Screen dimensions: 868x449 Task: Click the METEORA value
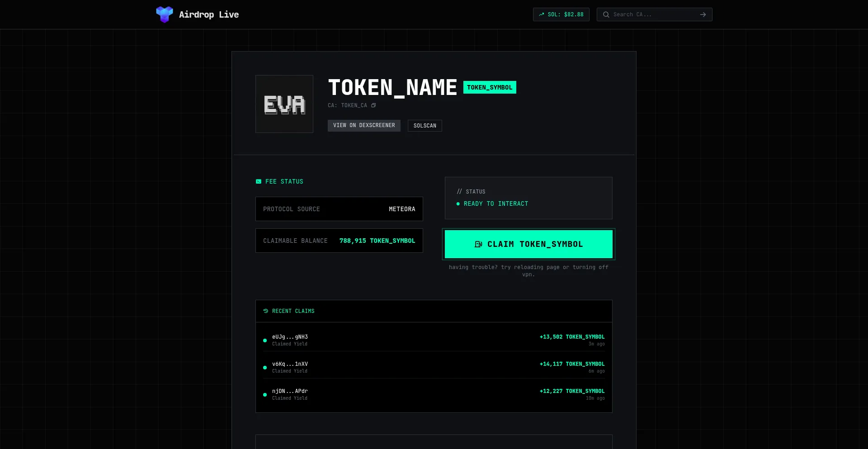point(402,209)
